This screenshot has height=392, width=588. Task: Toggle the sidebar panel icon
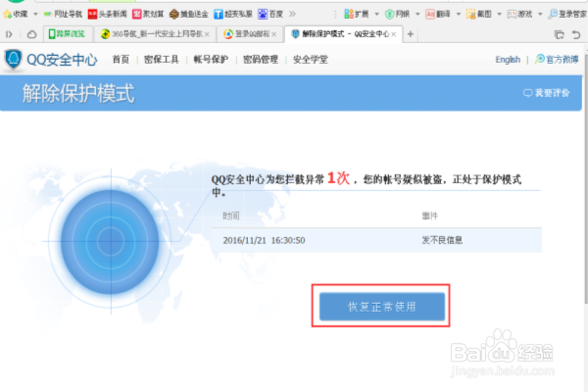tap(9, 34)
